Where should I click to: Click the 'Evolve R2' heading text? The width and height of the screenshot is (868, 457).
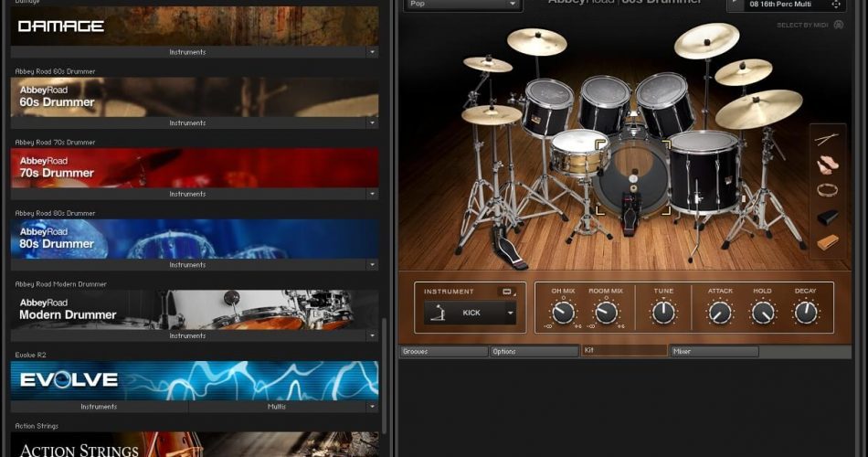(30, 355)
